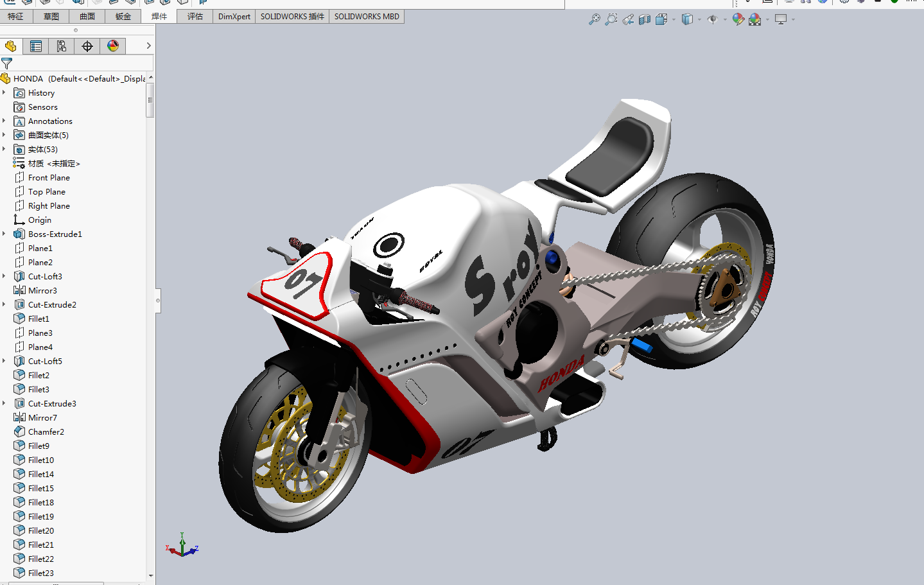Open the SOLIDWORKS MBD tab

pos(367,17)
